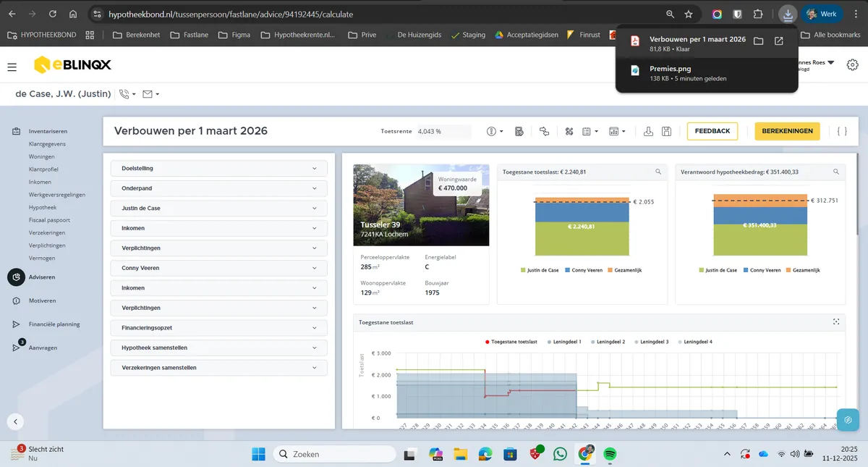Expand the Financieringsopzet section
Viewport: 868px width, 467px height.
pos(219,327)
